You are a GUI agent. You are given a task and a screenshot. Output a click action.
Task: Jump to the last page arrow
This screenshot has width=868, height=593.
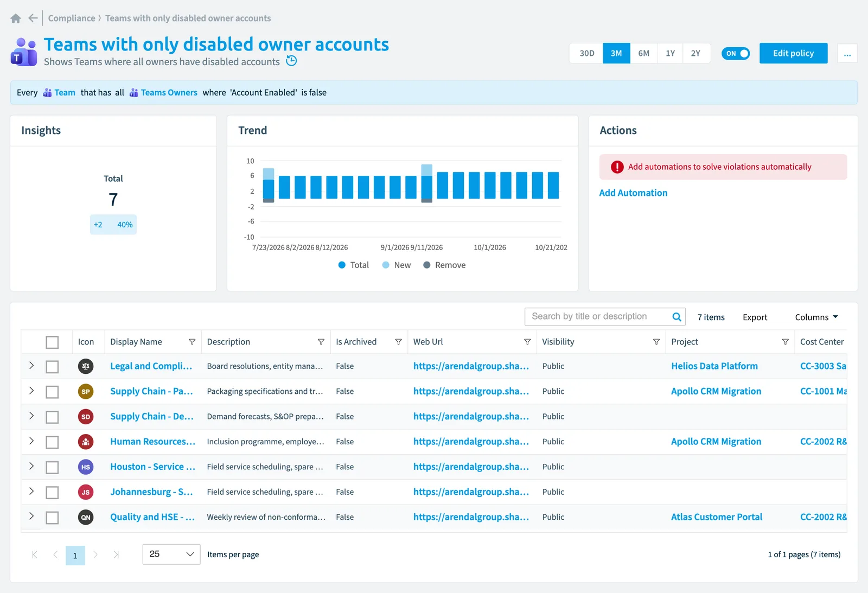coord(116,554)
